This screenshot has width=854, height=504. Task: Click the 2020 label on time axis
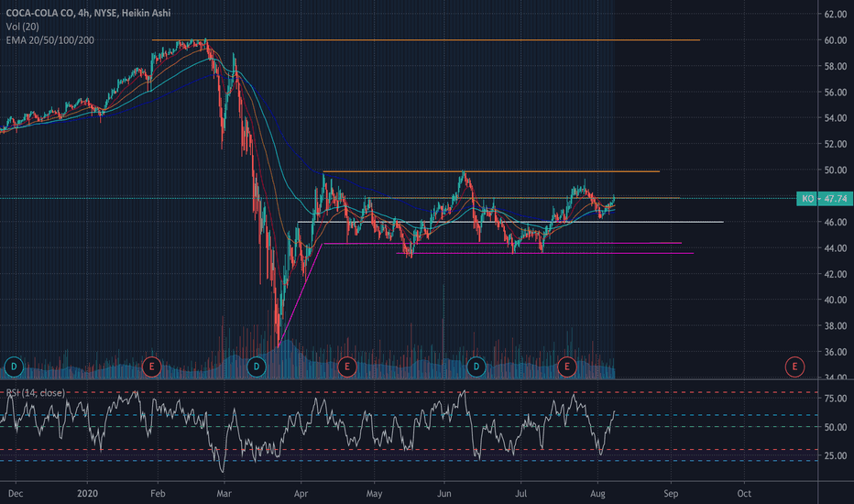[87, 494]
